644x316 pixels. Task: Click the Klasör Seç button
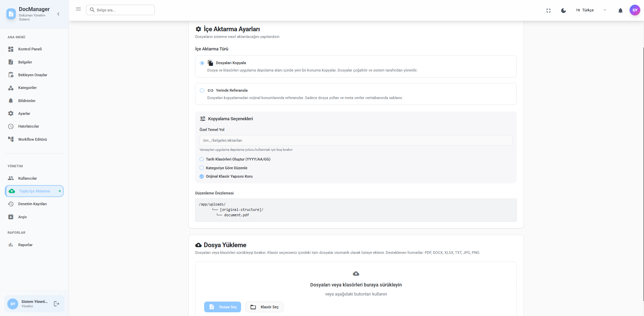pos(264,307)
